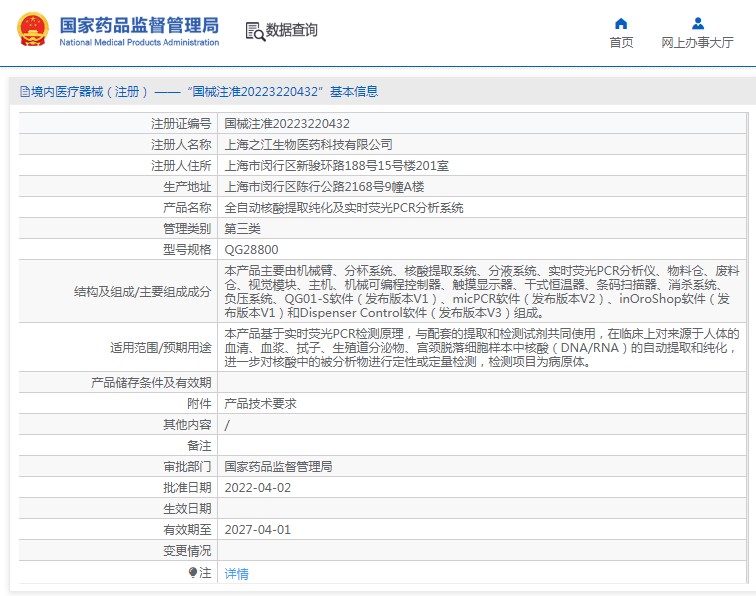Click the 有效期至 label

pos(188,530)
